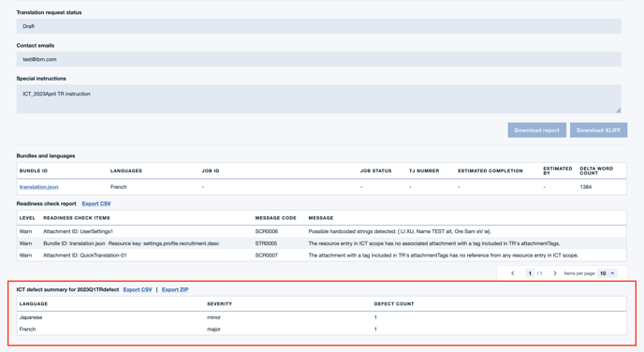Click MESSAGE CODE column header
644x352 pixels.
point(275,218)
